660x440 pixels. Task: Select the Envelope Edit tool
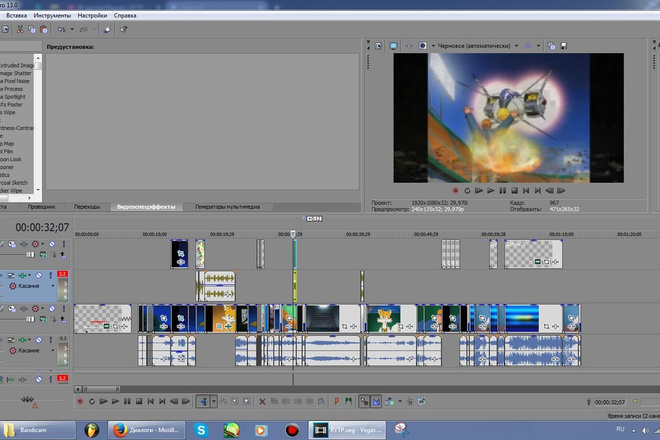(223, 402)
